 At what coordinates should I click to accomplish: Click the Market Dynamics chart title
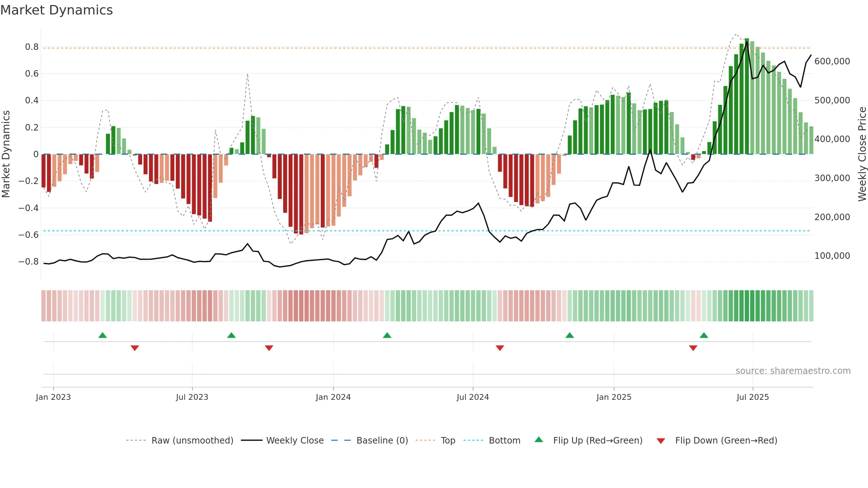(56, 10)
